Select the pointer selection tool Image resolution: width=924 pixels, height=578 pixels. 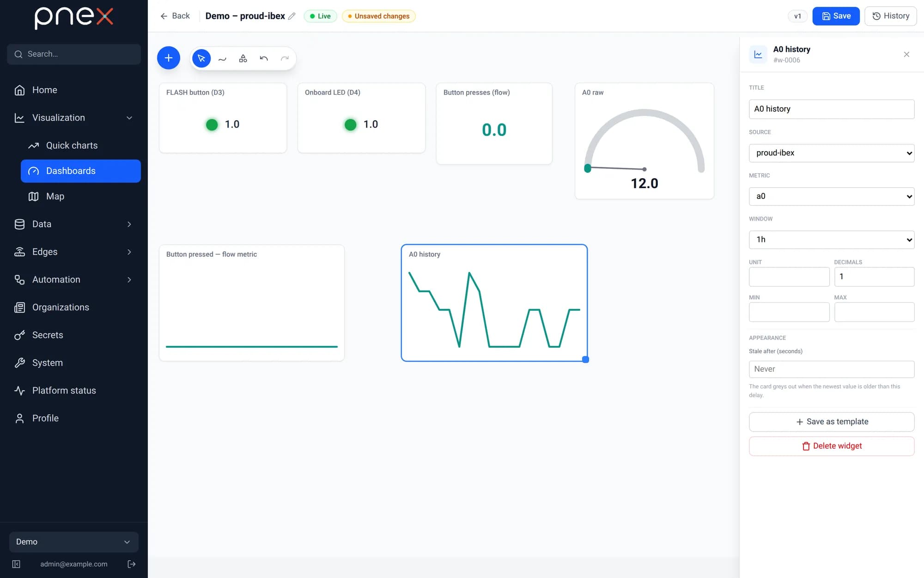click(x=201, y=58)
